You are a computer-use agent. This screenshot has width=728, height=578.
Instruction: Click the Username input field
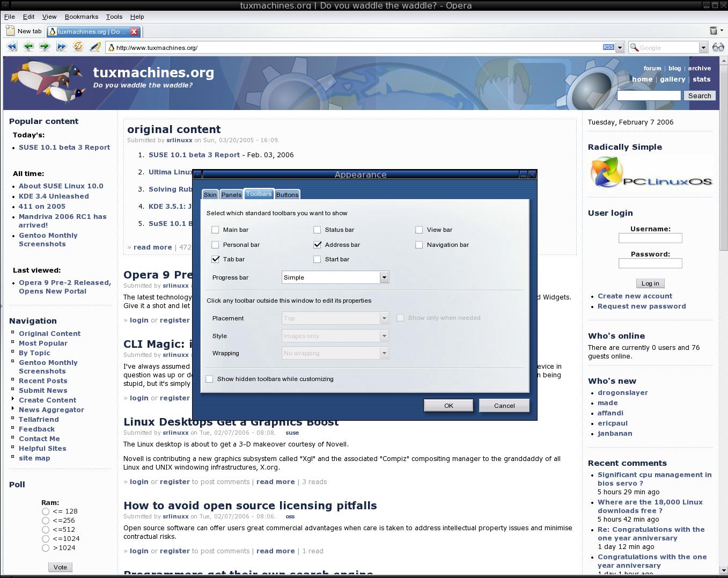[650, 238]
